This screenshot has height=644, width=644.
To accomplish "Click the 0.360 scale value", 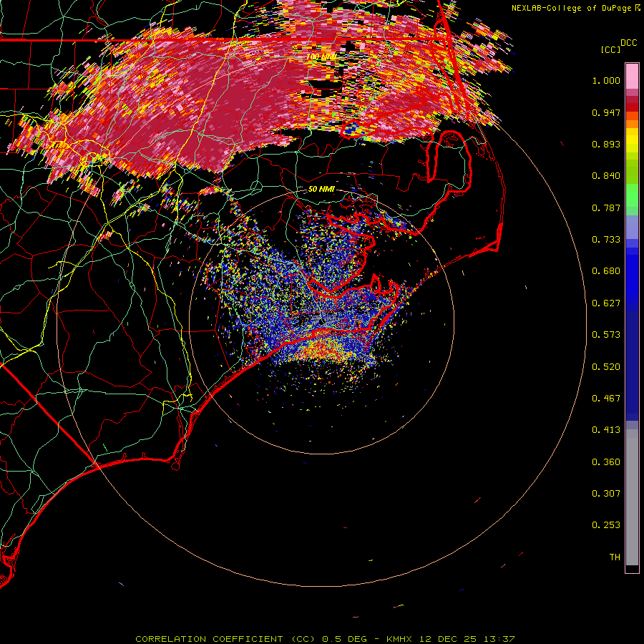I will tap(606, 462).
